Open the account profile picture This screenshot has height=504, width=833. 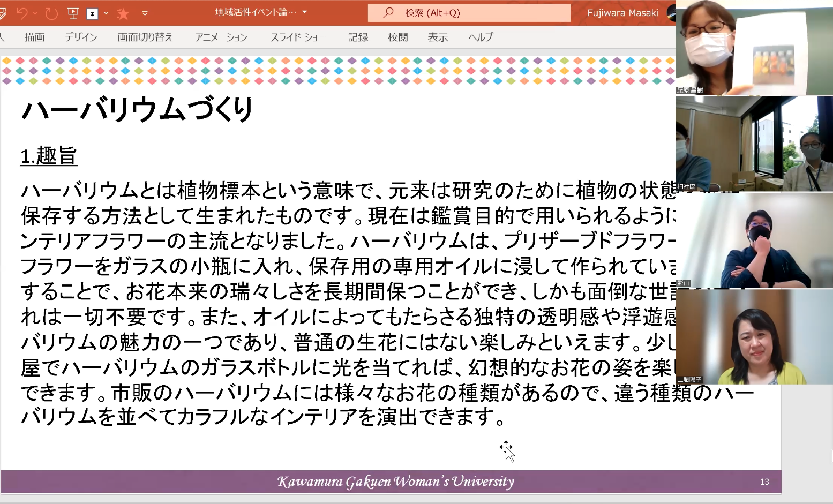671,13
